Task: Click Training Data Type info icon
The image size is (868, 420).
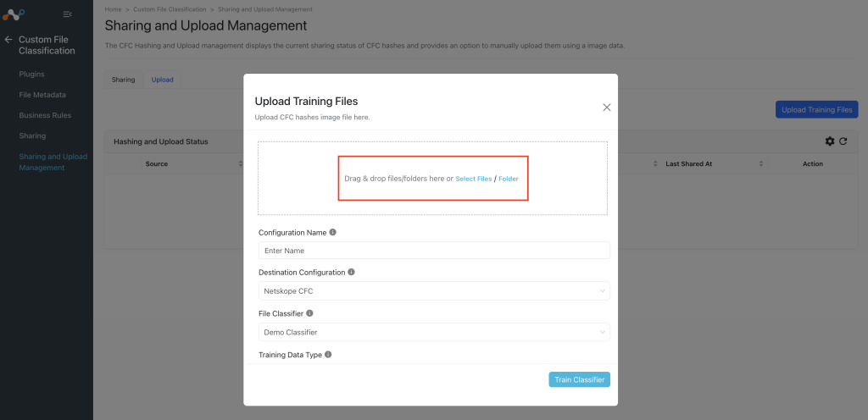Action: coord(328,354)
